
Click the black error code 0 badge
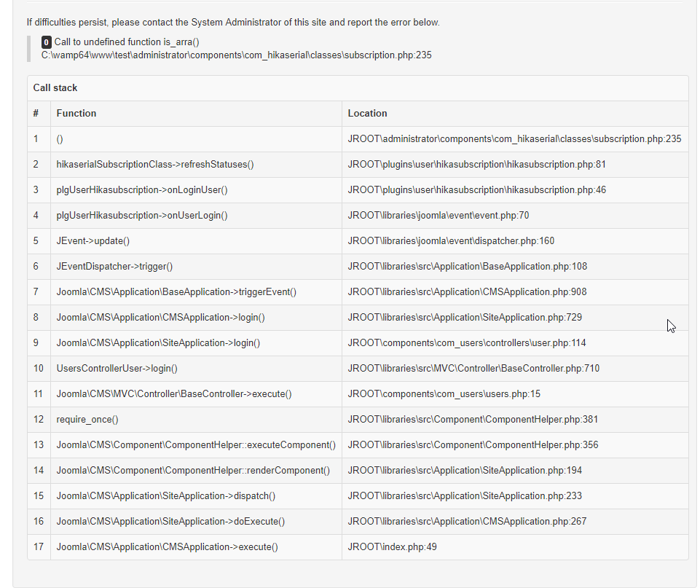click(x=47, y=42)
